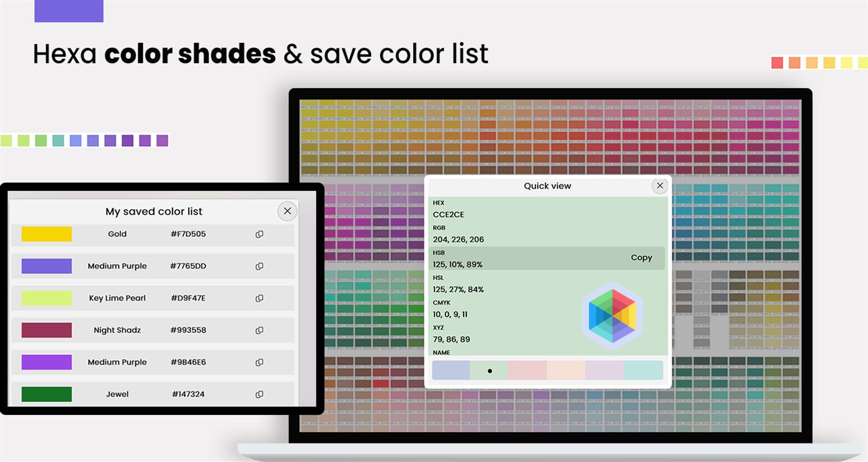Select the Gold yellow swatch

(47, 234)
